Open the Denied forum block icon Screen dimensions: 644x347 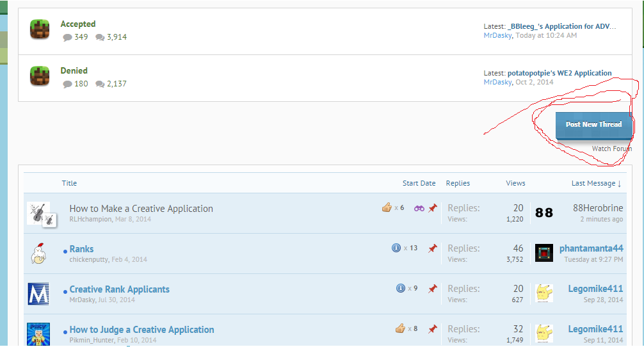[40, 76]
